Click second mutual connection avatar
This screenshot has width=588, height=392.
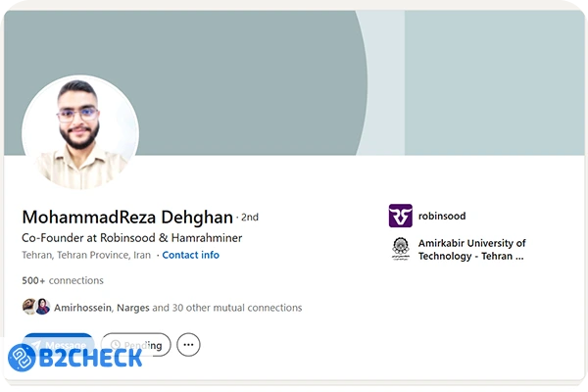[x=42, y=307]
